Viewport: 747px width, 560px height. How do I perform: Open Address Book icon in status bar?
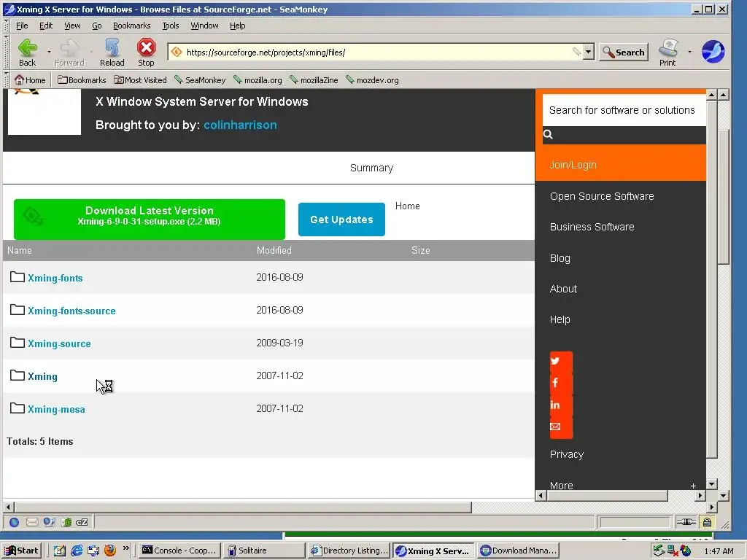(x=66, y=522)
